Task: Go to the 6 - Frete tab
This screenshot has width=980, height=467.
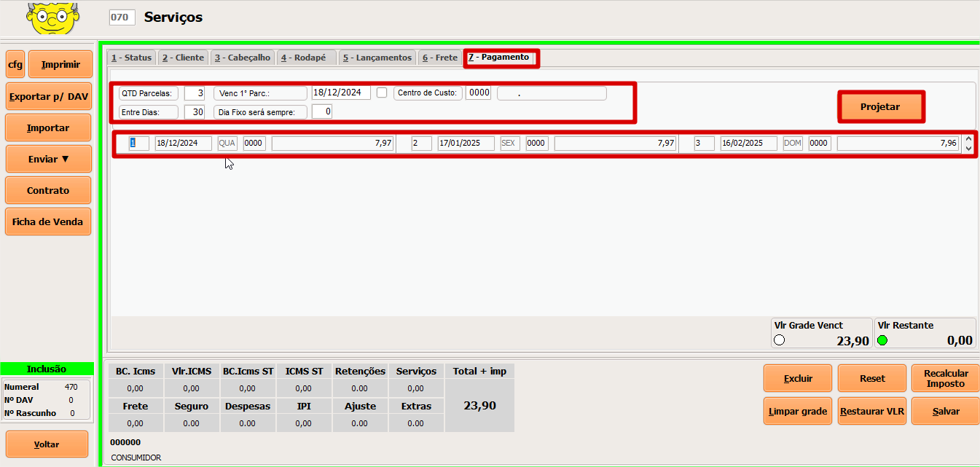Action: coord(439,58)
